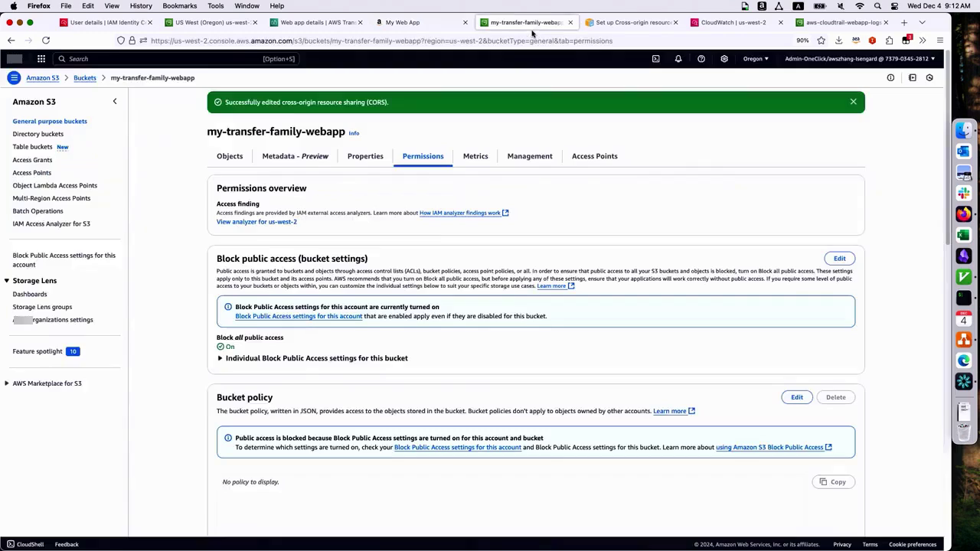Switch to the Management tab
The height and width of the screenshot is (551, 980).
530,156
